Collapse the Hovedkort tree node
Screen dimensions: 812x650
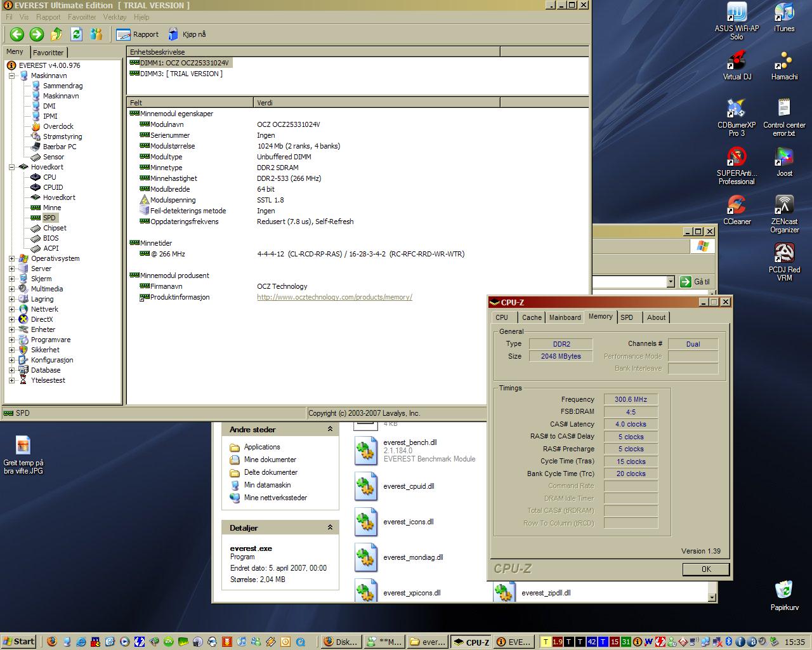tap(12, 167)
